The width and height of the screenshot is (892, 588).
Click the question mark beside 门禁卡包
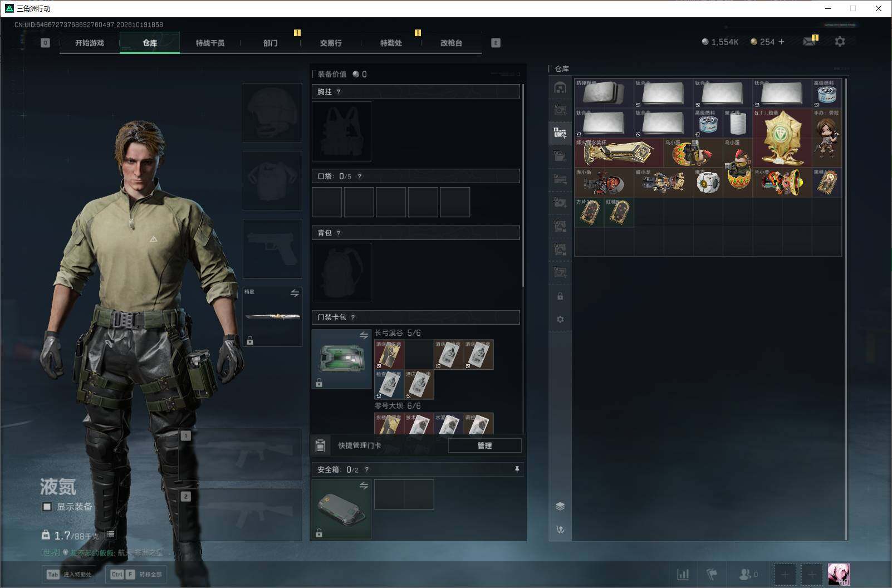[x=352, y=317]
